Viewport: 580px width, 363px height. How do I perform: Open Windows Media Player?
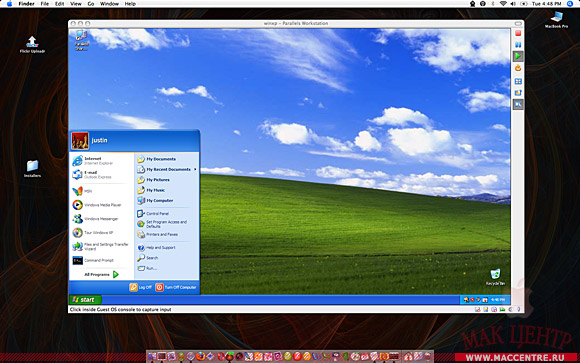(97, 205)
